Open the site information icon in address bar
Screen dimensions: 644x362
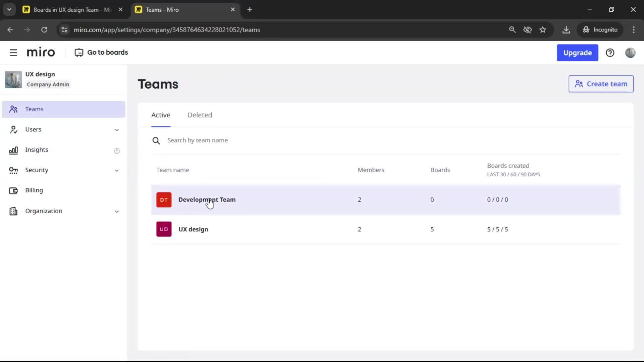[x=64, y=30]
